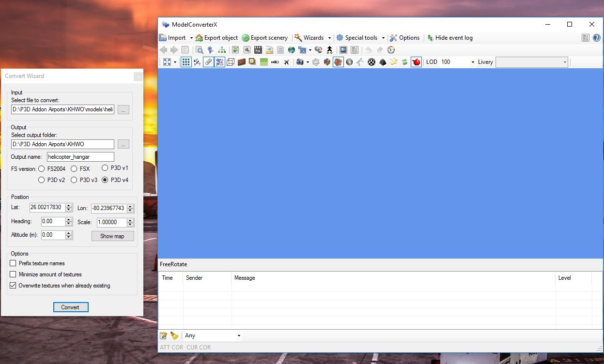The width and height of the screenshot is (604, 364).
Task: Enable Minimize amount of textures checkbox
Action: (x=13, y=274)
